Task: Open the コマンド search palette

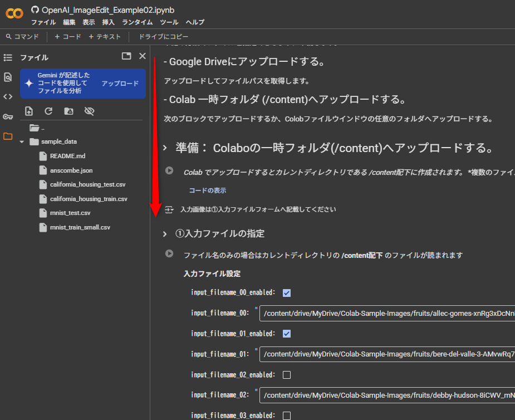Action: [22, 37]
